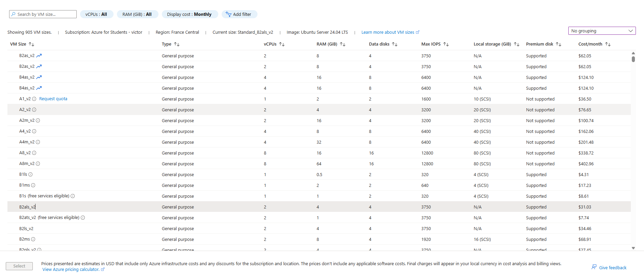Click the Give feedback person icon
644x279 pixels.
click(x=594, y=267)
